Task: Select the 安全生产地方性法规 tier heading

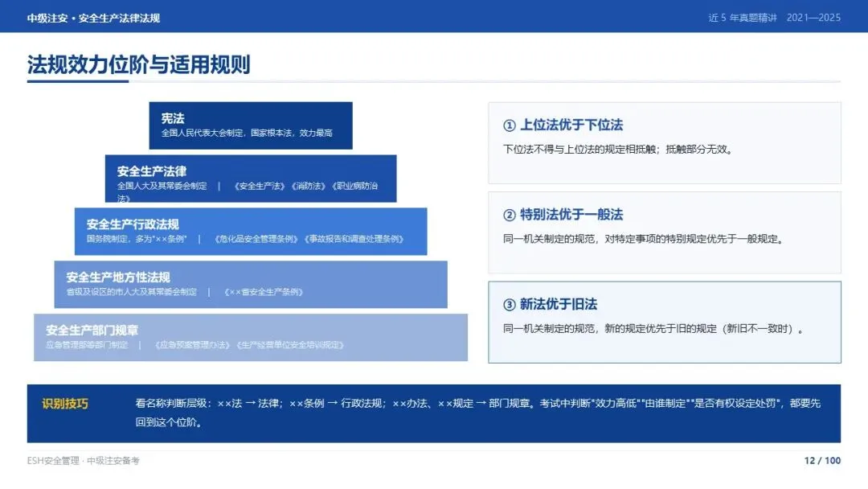Action: point(118,277)
